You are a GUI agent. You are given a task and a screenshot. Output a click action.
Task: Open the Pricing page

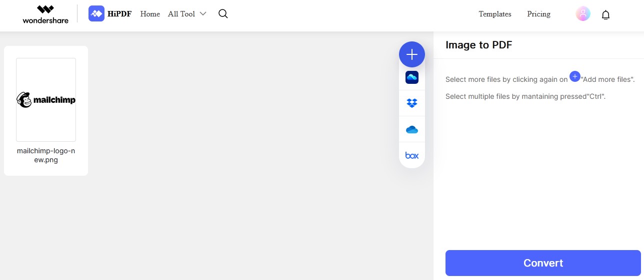pyautogui.click(x=538, y=14)
